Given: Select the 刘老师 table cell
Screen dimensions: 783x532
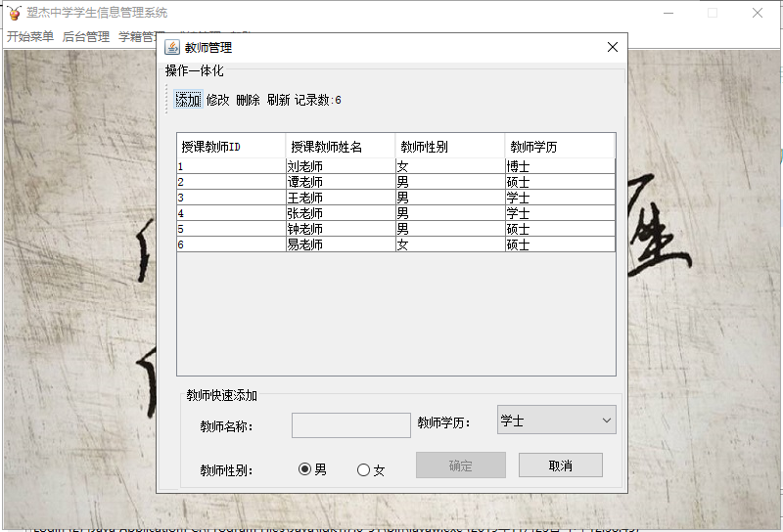Looking at the screenshot, I should click(341, 166).
